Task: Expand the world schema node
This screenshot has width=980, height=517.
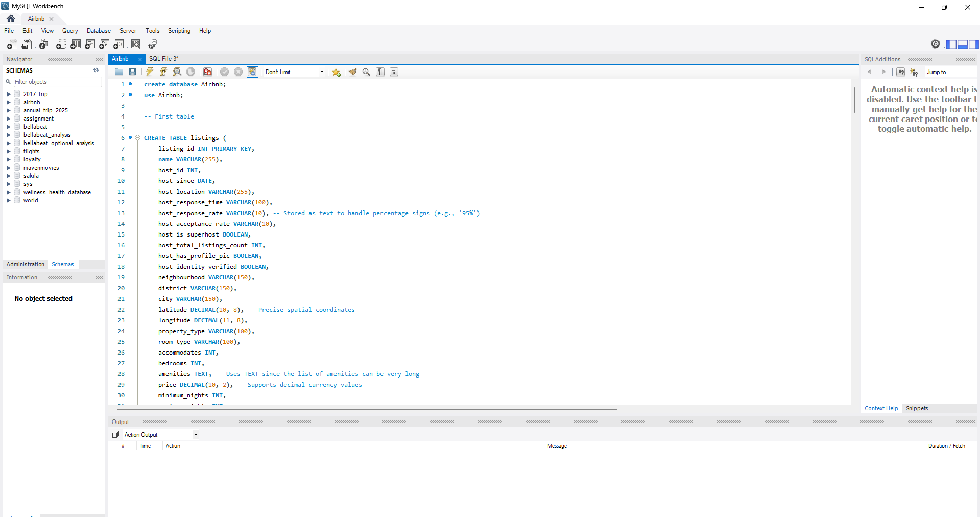Action: (x=8, y=200)
